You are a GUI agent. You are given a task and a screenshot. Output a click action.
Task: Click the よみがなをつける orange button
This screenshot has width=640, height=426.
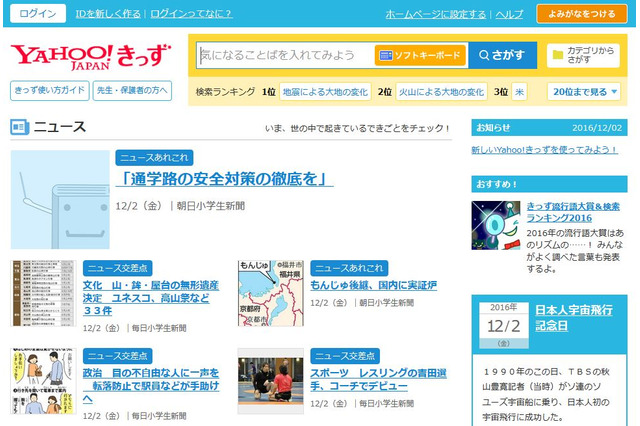click(582, 14)
